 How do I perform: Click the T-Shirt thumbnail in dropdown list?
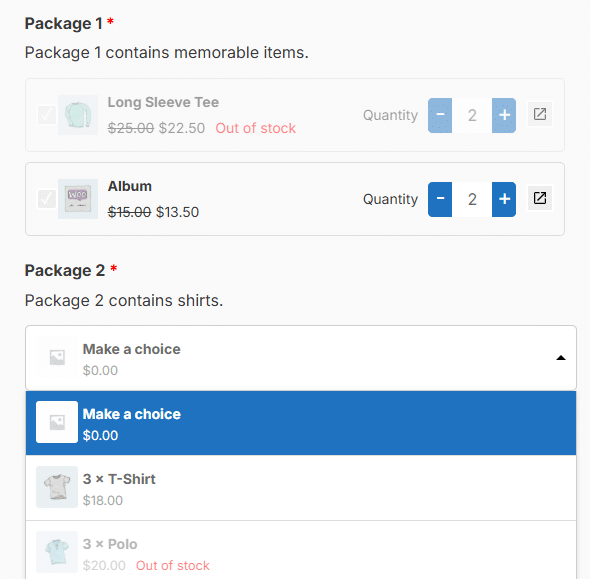tap(57, 487)
